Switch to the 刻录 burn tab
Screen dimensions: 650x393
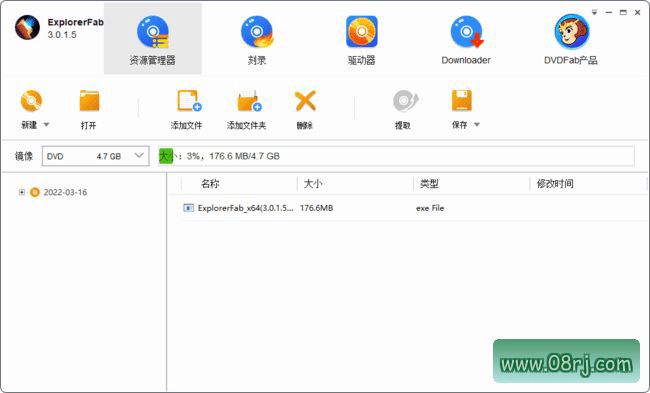(257, 39)
